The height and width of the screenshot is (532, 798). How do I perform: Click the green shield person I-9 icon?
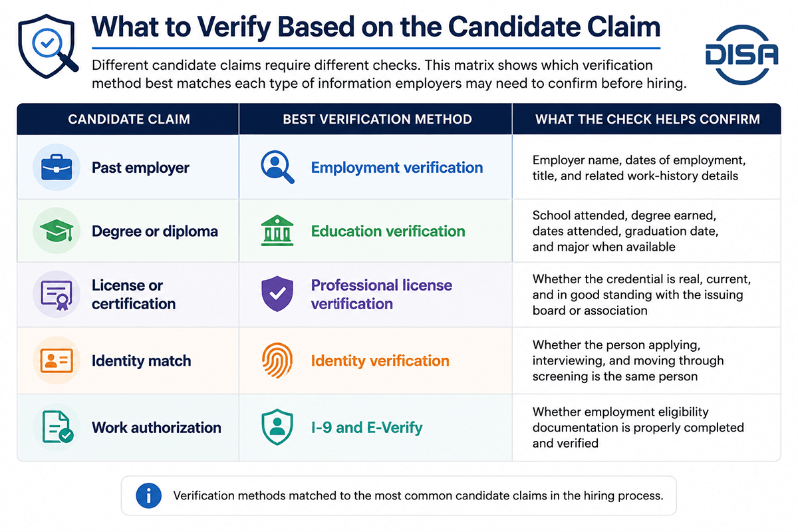coord(277,427)
